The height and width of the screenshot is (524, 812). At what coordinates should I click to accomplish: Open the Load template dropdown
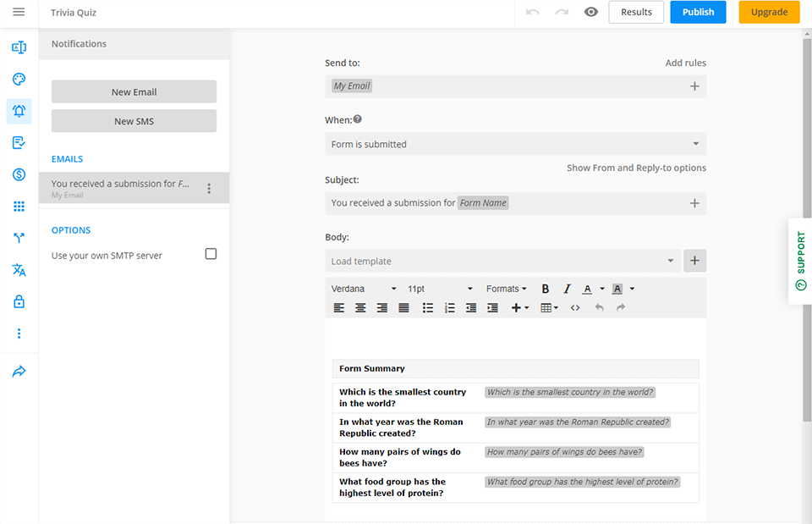tap(502, 261)
